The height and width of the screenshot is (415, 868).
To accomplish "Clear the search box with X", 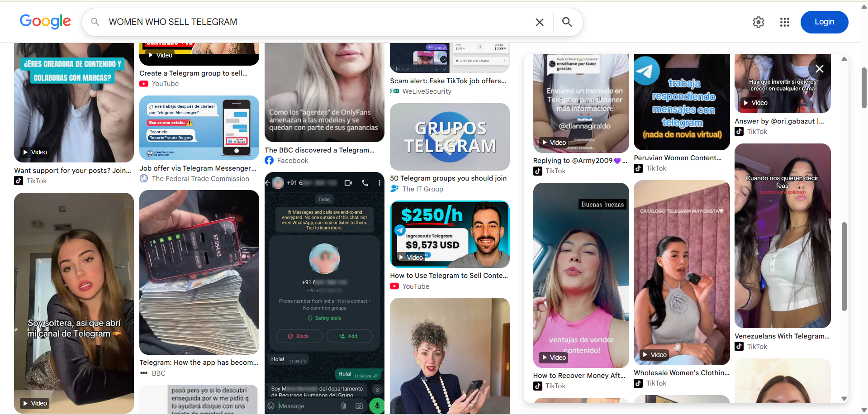I will 540,22.
